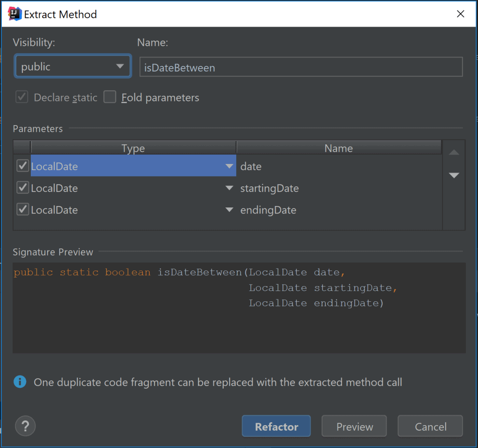Expand the type dropdown for endingDate
The width and height of the screenshot is (478, 448).
point(229,210)
